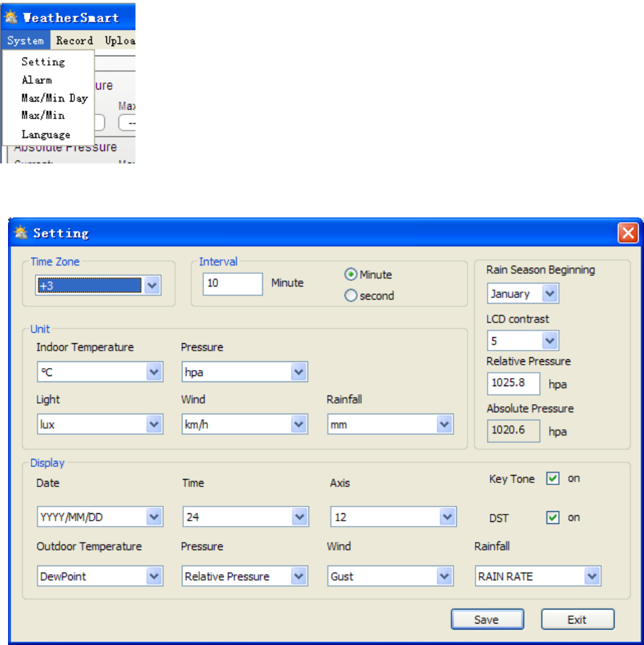
Task: Expand the LCD contrast dropdown
Action: pyautogui.click(x=550, y=341)
